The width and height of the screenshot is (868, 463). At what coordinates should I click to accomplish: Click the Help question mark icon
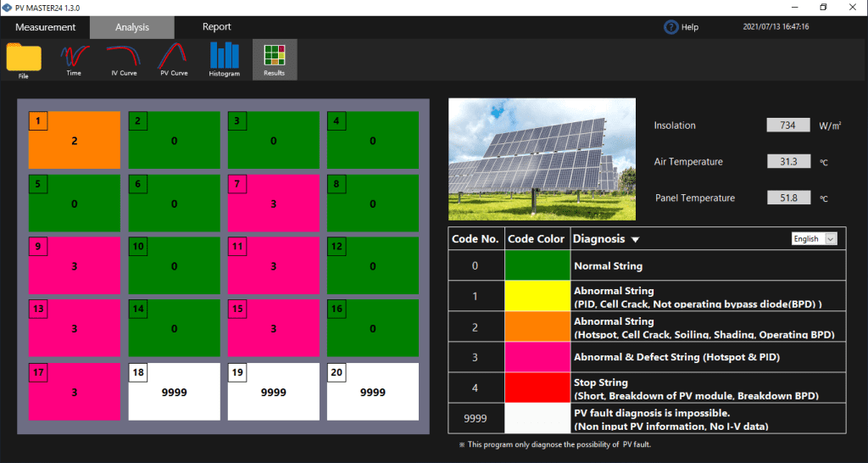671,26
